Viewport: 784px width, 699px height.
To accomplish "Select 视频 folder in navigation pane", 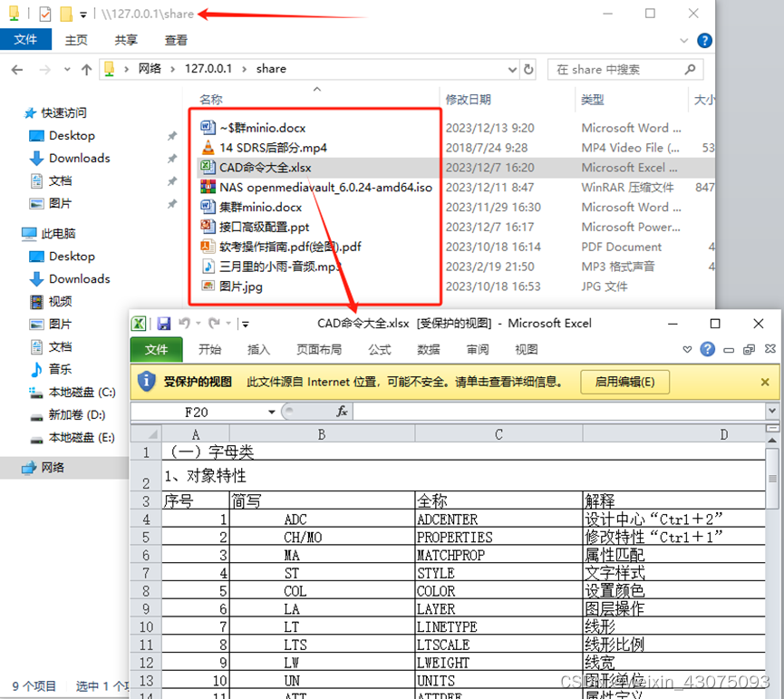I will (60, 302).
